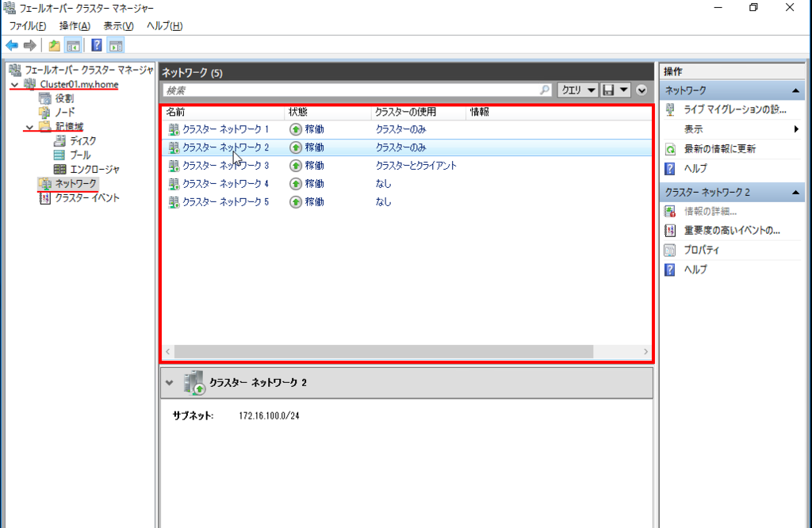Open the 表示(V) menu
This screenshot has height=528, width=812.
pyautogui.click(x=118, y=26)
